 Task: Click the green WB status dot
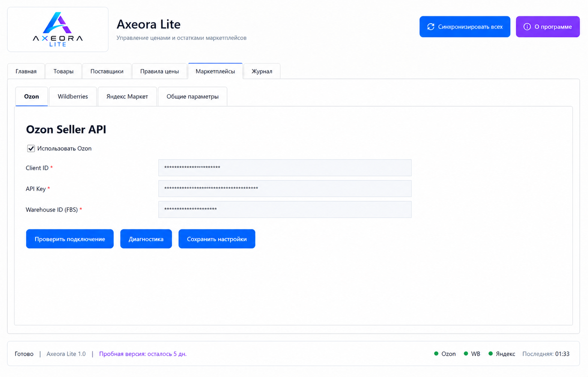[466, 354]
